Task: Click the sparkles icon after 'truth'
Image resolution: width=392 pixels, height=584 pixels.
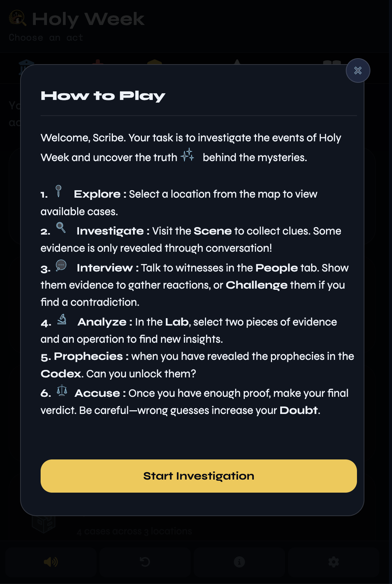Action: click(x=187, y=155)
